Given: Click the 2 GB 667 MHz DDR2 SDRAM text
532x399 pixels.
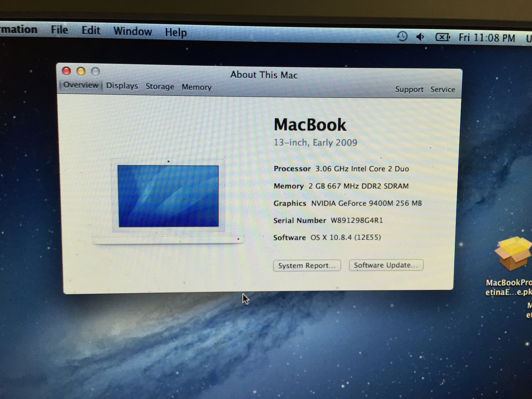Looking at the screenshot, I should click(358, 186).
